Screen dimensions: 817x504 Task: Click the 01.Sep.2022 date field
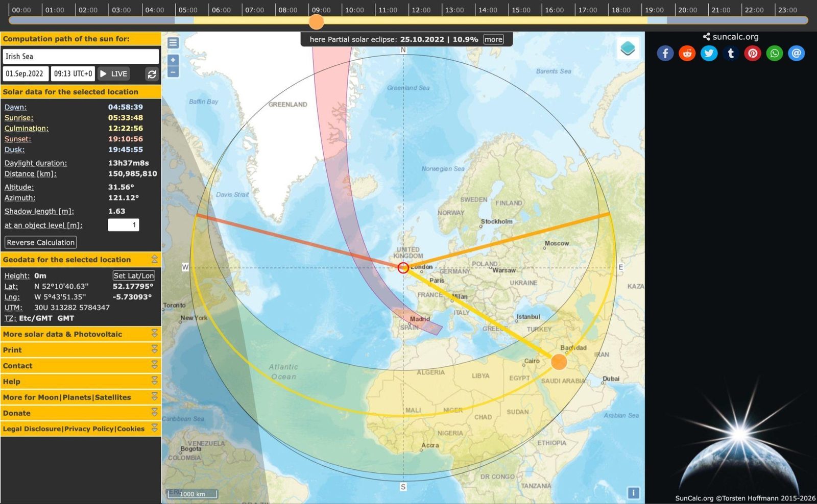click(x=26, y=74)
